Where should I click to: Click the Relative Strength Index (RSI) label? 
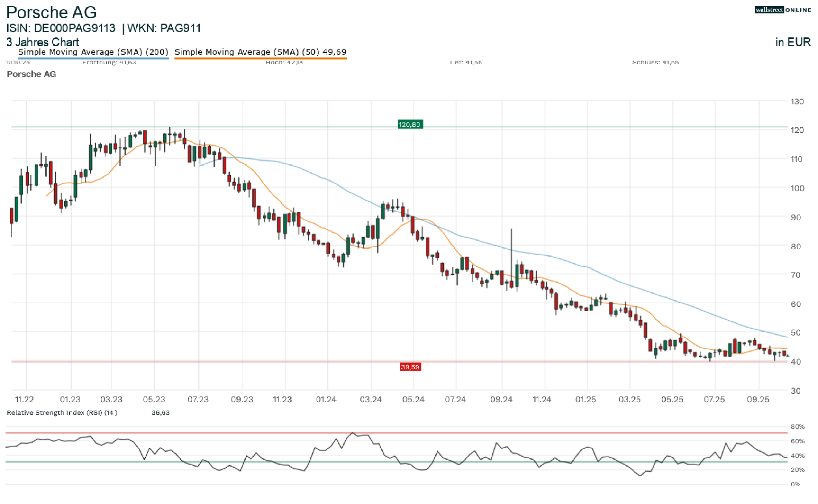tap(62, 413)
